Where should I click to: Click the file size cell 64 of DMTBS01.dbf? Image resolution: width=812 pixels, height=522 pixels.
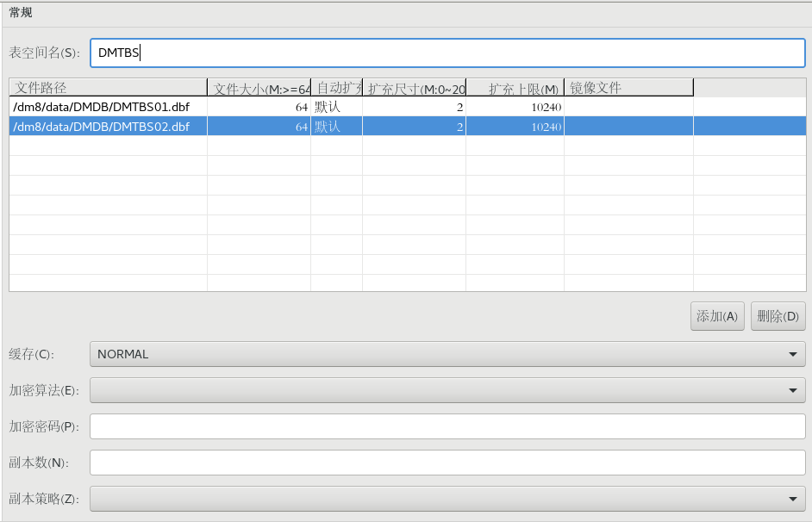pos(259,107)
